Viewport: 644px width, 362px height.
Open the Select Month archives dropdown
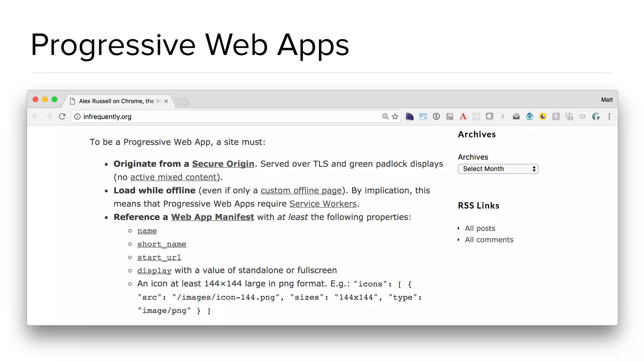498,169
